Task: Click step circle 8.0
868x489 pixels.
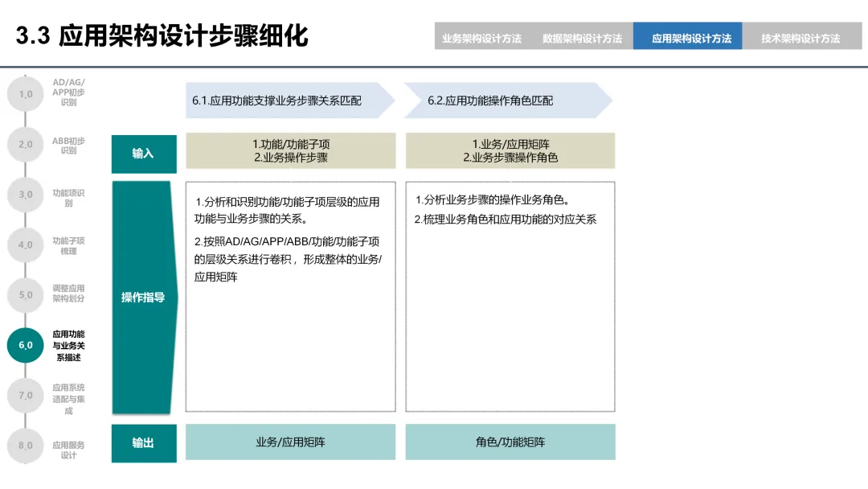Action: point(26,446)
